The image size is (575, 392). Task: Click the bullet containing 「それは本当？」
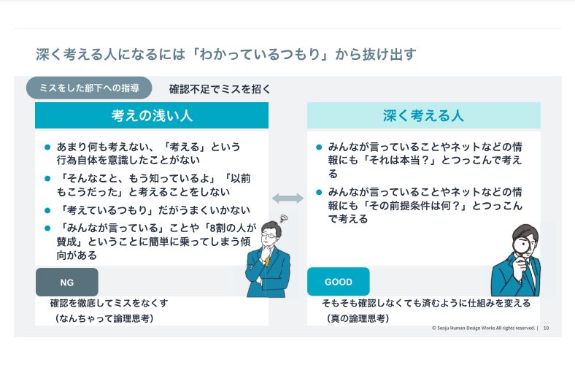click(x=419, y=161)
